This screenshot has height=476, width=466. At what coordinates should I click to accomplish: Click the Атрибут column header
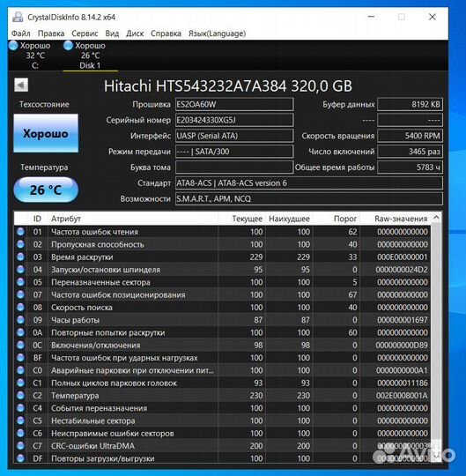133,219
